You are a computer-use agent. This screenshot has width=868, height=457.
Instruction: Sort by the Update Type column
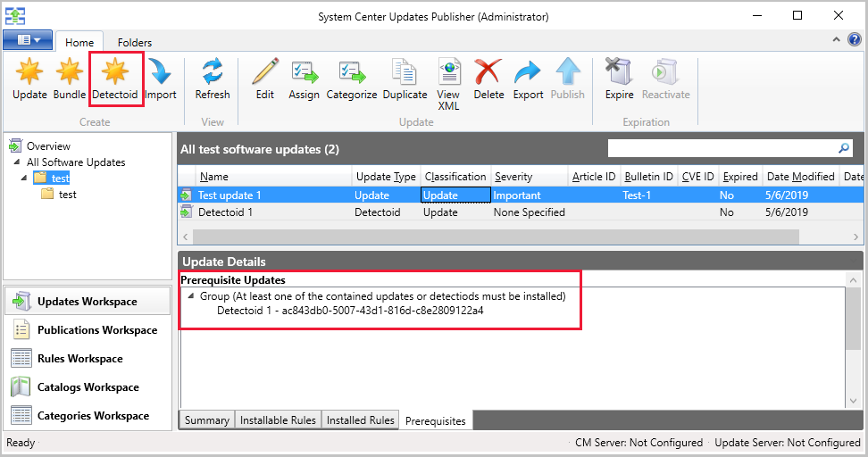pyautogui.click(x=386, y=177)
